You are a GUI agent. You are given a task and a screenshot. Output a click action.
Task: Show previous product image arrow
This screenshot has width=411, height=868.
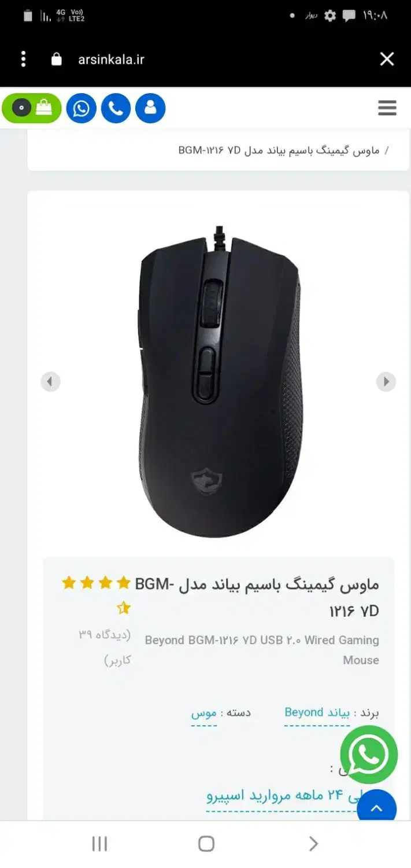coord(50,382)
